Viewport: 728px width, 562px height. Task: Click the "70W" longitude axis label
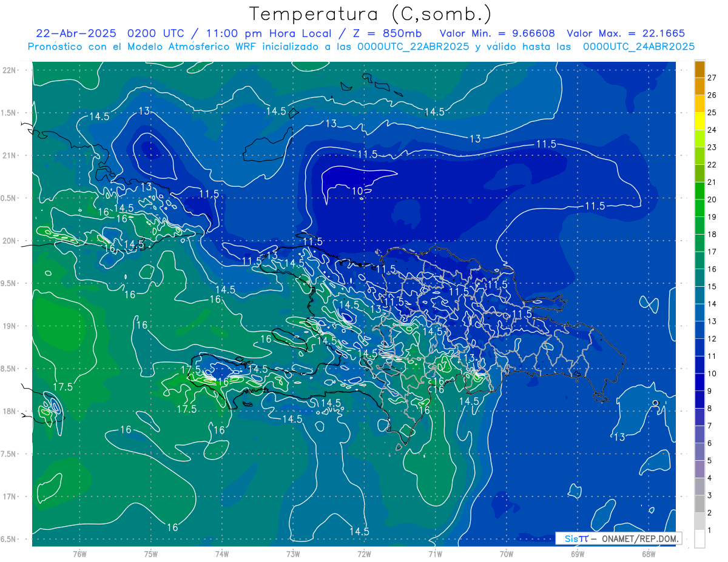pos(507,553)
